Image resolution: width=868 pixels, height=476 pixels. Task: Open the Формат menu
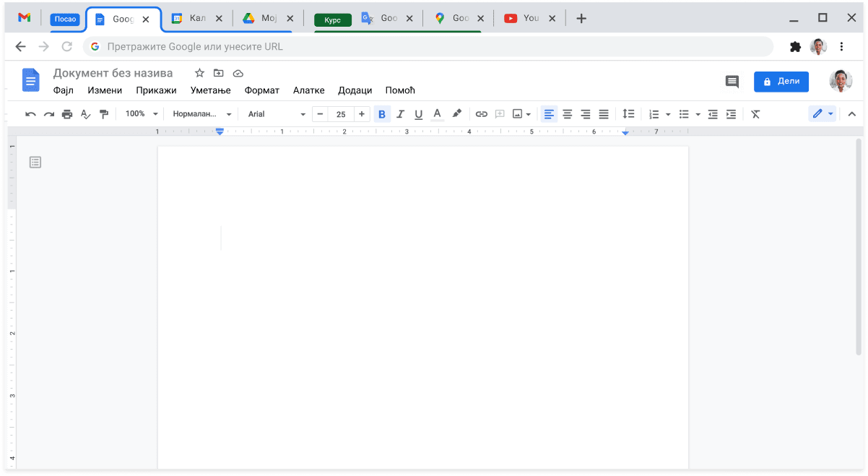(x=262, y=90)
